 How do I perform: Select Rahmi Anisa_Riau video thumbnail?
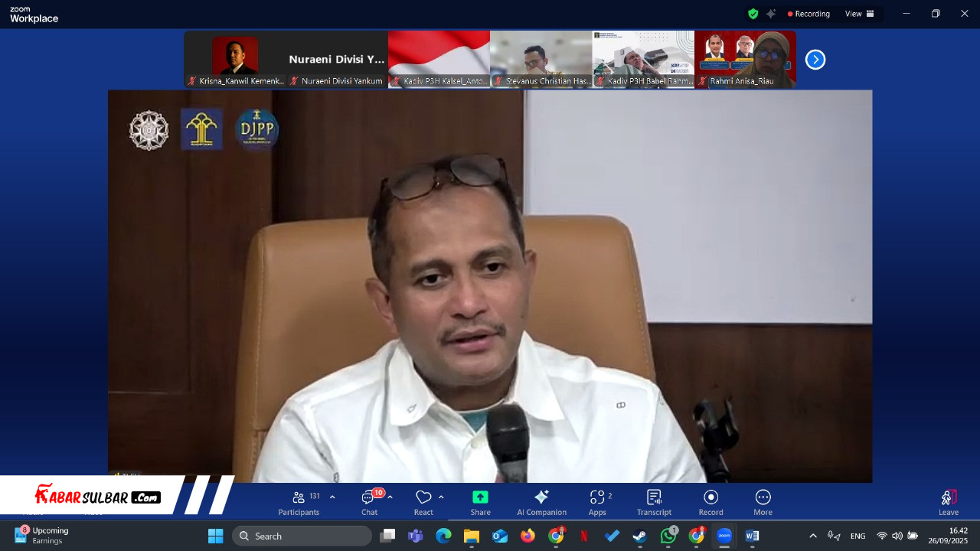tap(745, 59)
